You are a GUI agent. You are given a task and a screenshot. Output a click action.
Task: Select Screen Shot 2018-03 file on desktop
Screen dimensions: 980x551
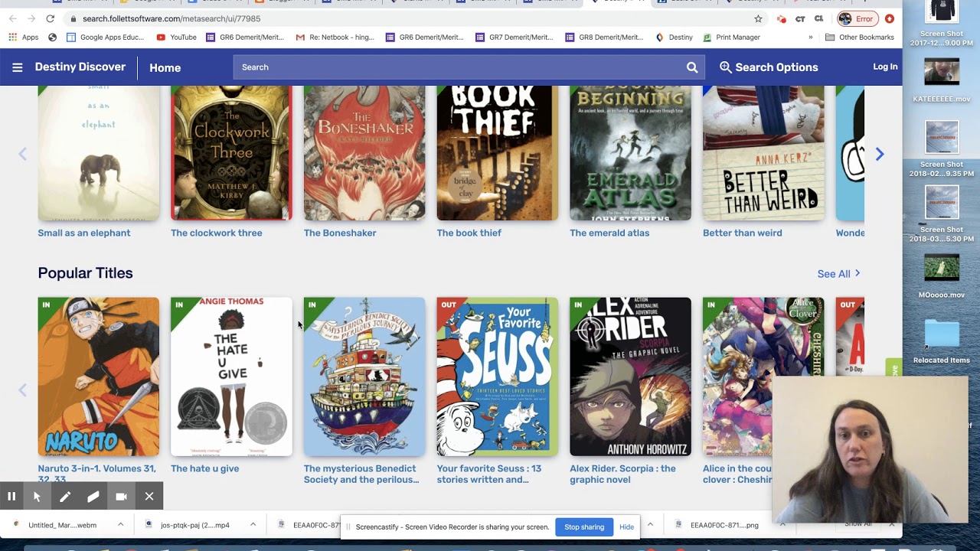942,214
